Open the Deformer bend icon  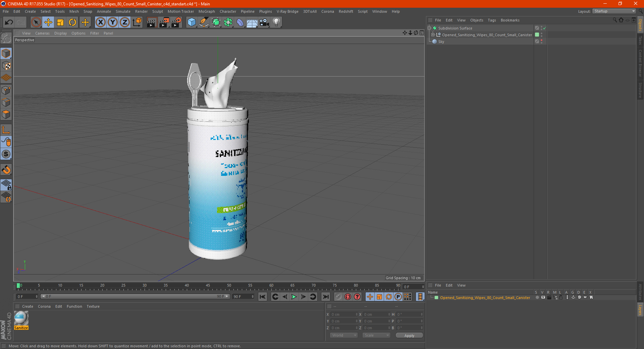coord(240,22)
